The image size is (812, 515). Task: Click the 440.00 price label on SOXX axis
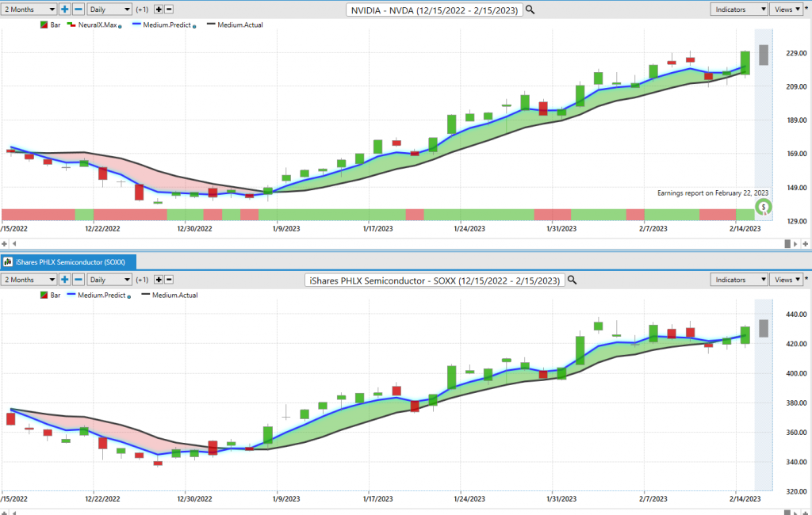pyautogui.click(x=796, y=315)
